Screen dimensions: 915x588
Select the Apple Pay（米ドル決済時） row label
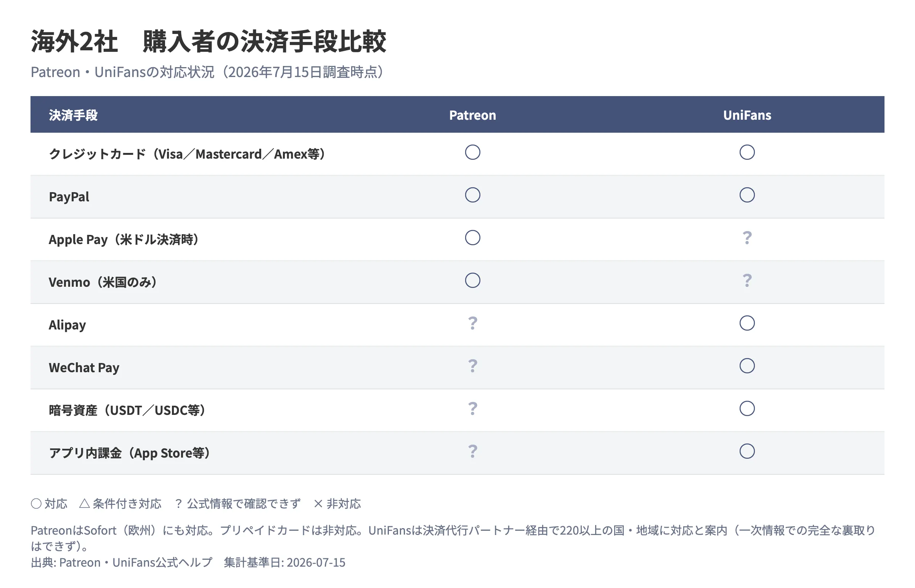coord(124,240)
